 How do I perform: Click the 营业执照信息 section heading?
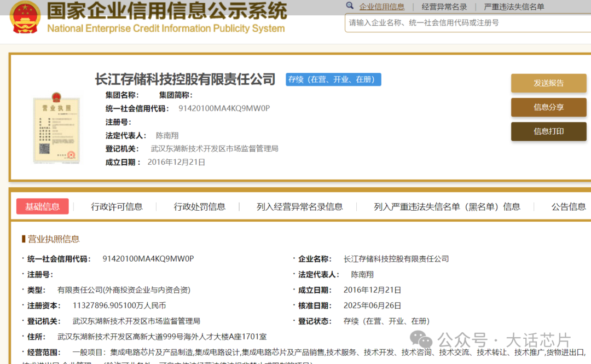coord(53,239)
